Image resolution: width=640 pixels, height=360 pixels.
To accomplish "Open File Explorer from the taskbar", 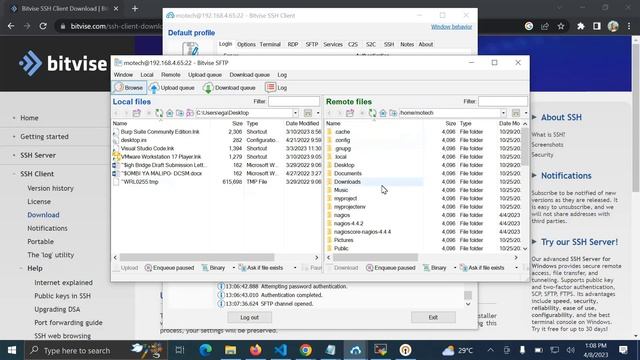I will click(231, 350).
